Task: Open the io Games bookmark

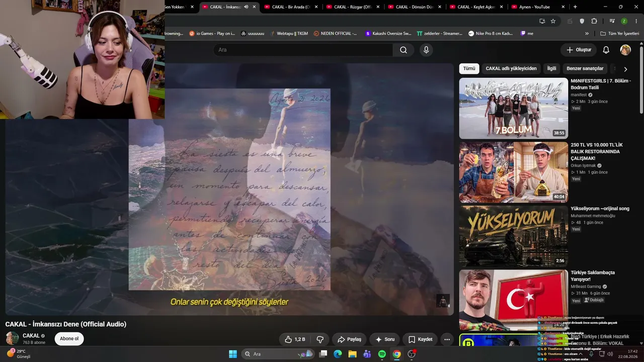Action: coord(212,34)
